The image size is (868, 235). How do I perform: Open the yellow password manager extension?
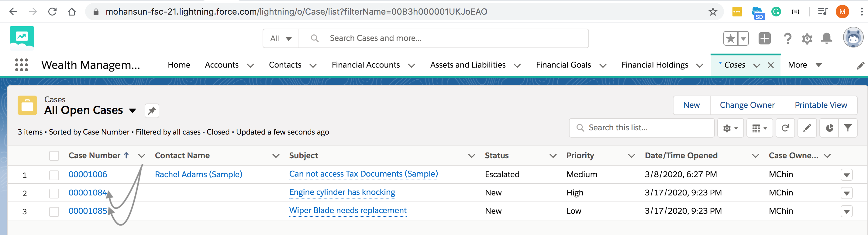click(x=737, y=12)
